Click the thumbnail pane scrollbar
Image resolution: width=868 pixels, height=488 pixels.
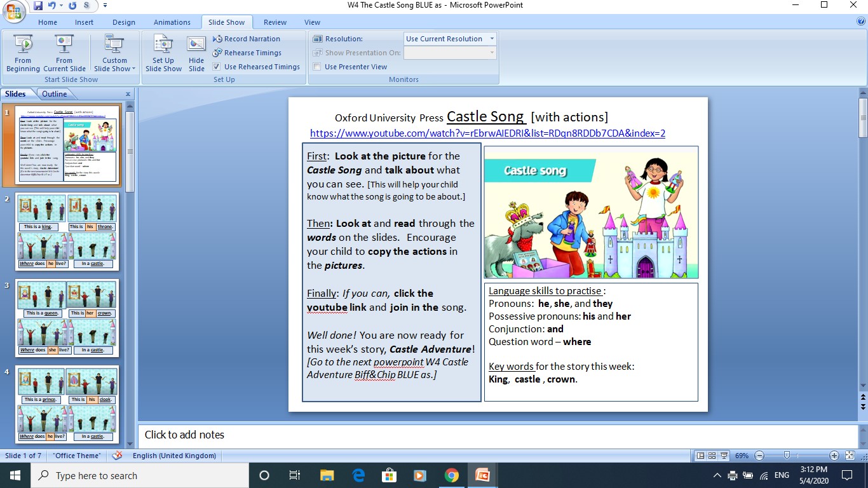point(130,151)
